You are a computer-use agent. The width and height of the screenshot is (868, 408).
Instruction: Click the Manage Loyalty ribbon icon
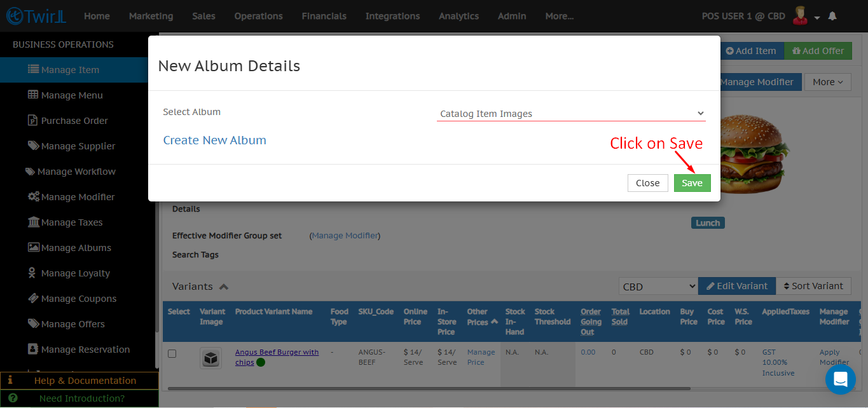(32, 273)
